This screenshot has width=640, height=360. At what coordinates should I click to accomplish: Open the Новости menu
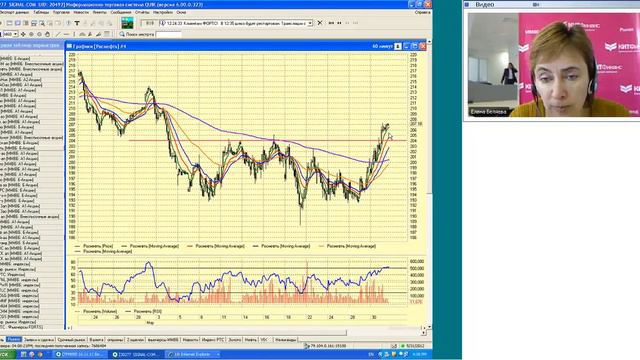click(x=81, y=12)
